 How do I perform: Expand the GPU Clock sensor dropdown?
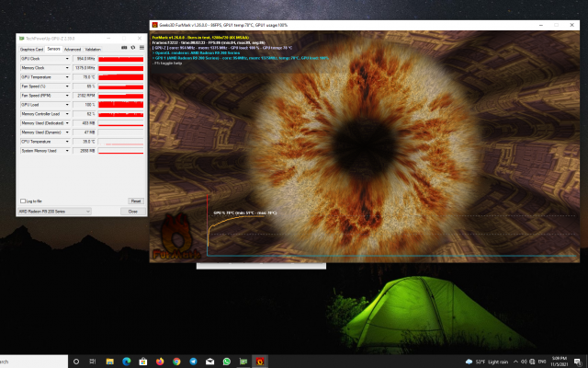67,59
